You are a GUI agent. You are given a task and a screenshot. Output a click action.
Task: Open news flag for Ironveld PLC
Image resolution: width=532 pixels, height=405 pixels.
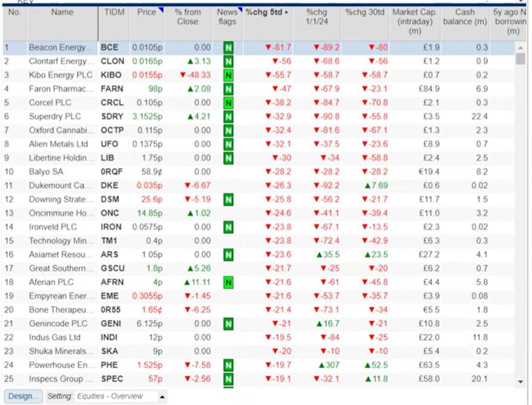coord(228,227)
